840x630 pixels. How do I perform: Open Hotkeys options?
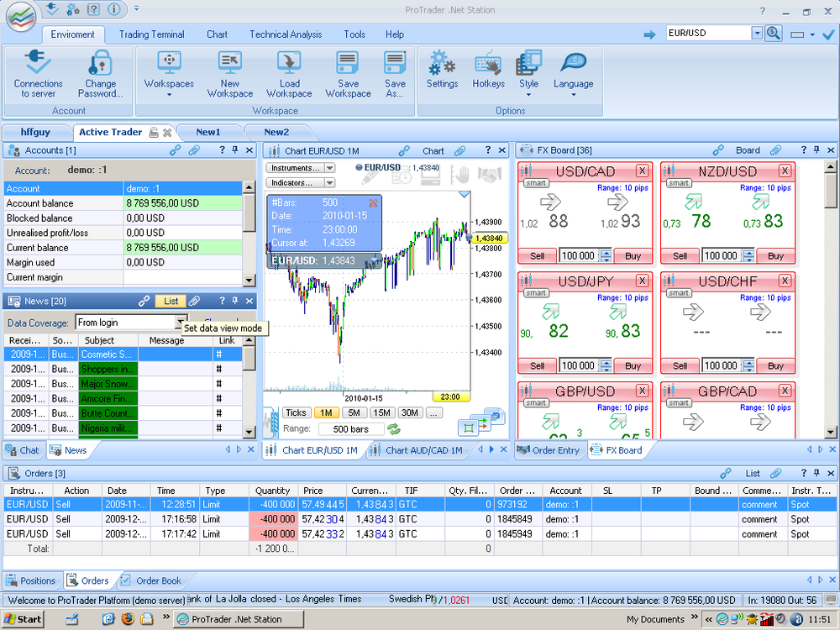(488, 70)
